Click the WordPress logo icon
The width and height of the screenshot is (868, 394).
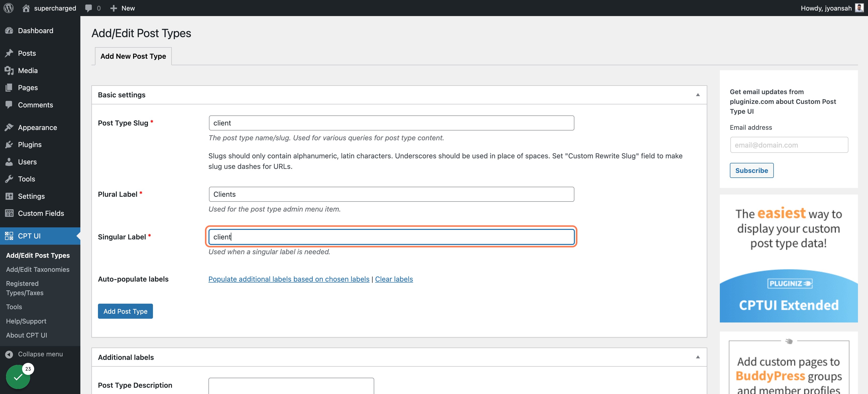tap(9, 8)
